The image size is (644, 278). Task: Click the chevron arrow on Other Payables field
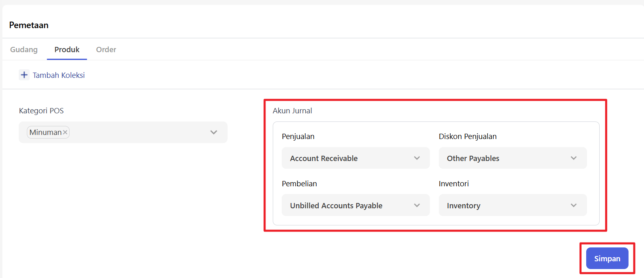574,158
